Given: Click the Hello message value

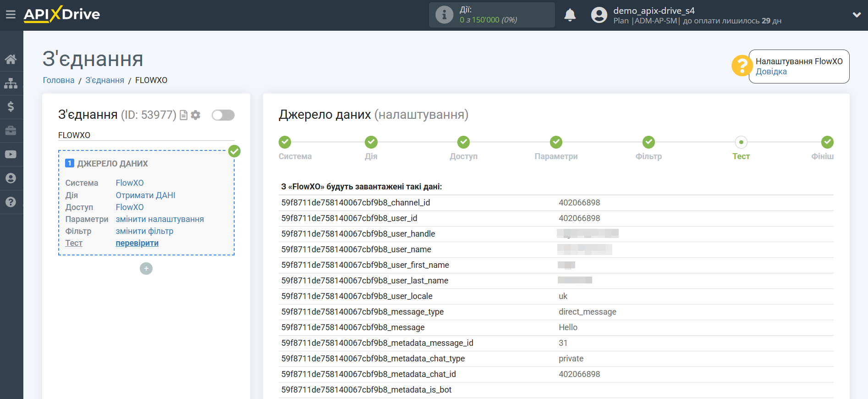Looking at the screenshot, I should click(568, 327).
